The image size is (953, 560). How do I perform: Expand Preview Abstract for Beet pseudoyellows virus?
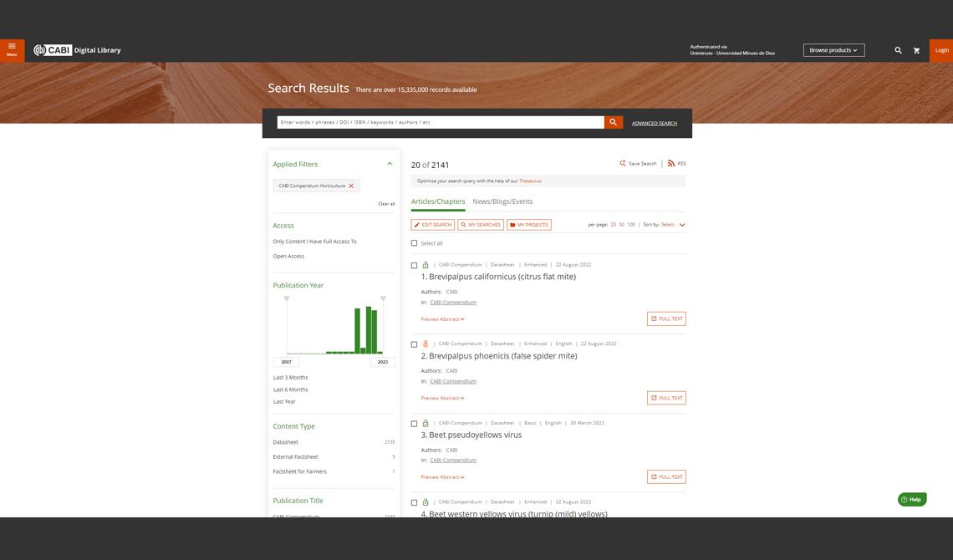[x=442, y=476]
